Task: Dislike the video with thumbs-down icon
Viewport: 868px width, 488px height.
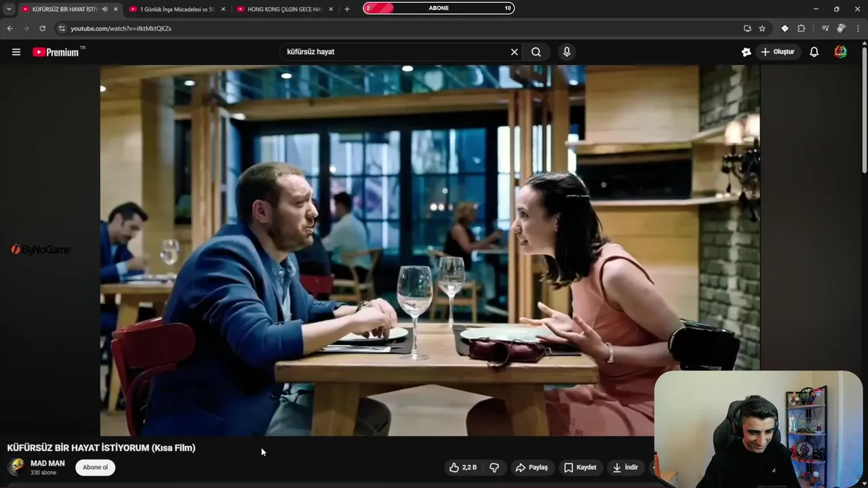Action: (494, 467)
